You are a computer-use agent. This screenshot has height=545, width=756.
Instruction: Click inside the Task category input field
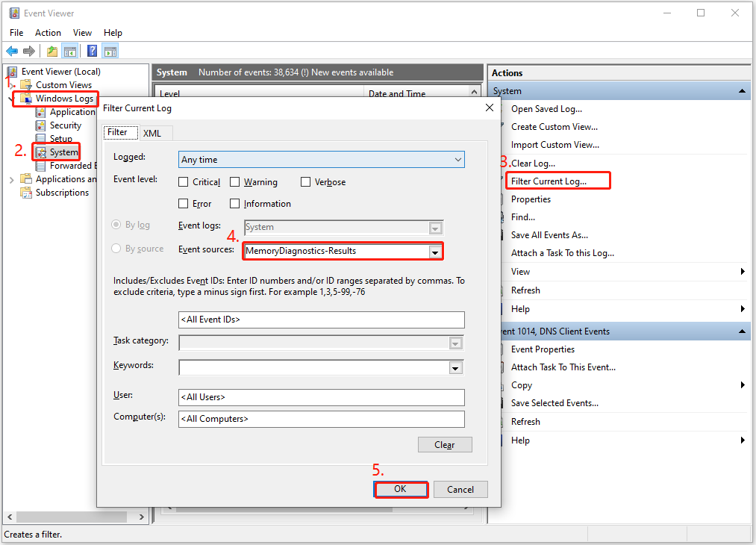(313, 343)
